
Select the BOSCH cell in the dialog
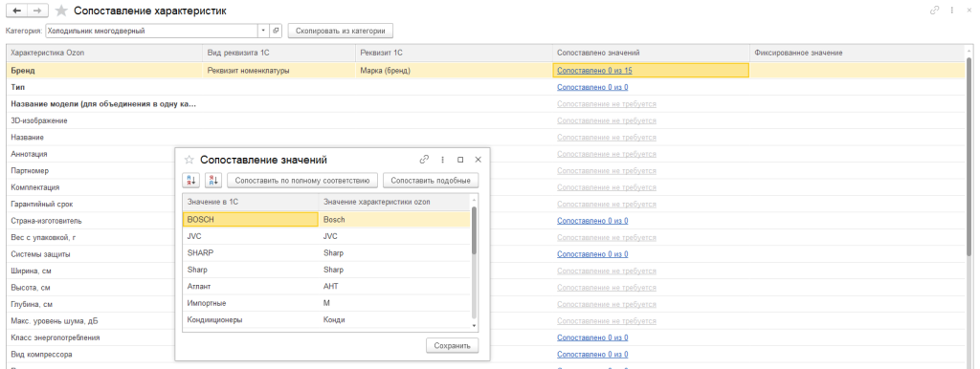pos(250,220)
